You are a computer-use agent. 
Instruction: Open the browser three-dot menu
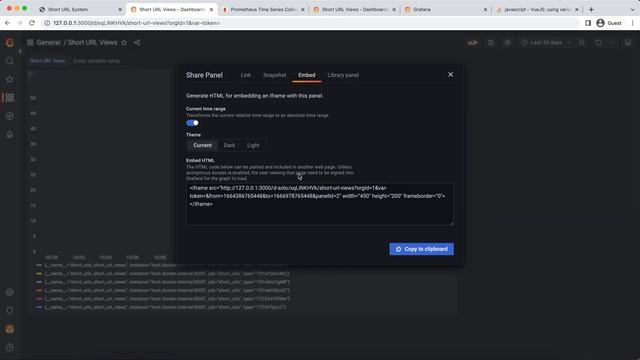tap(633, 23)
